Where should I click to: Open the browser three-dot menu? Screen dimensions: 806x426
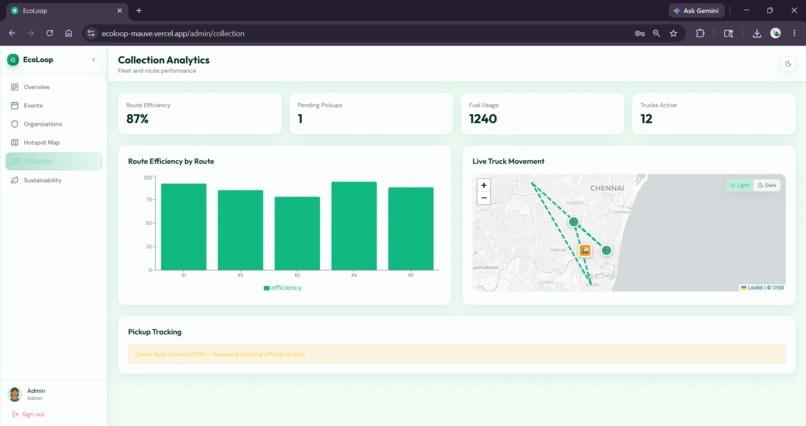pos(794,33)
